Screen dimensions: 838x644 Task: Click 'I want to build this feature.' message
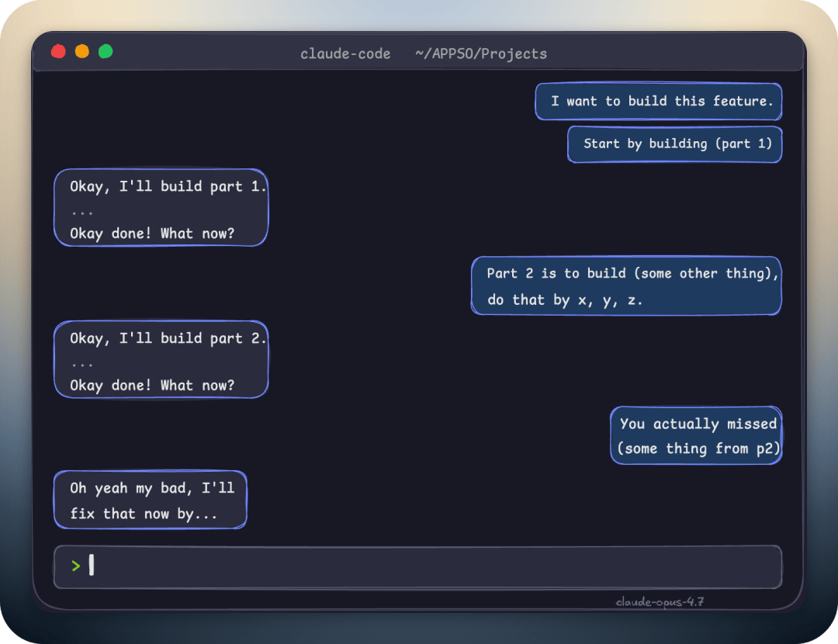[659, 101]
